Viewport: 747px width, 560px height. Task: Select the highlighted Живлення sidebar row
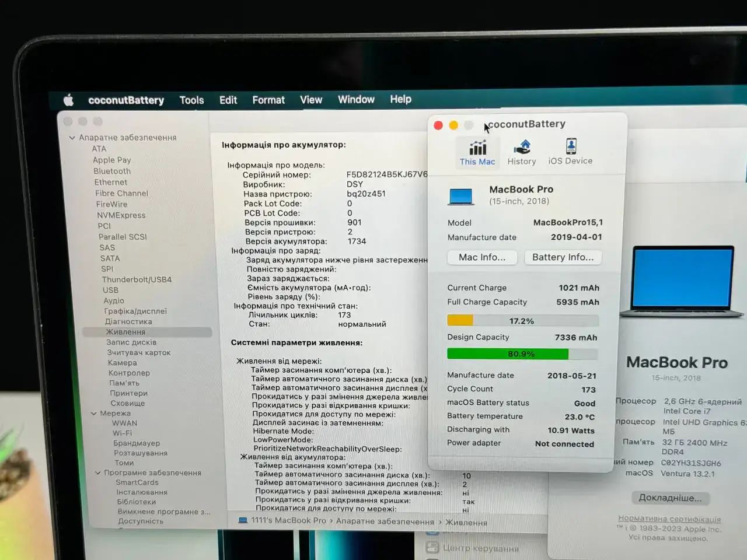pos(147,332)
